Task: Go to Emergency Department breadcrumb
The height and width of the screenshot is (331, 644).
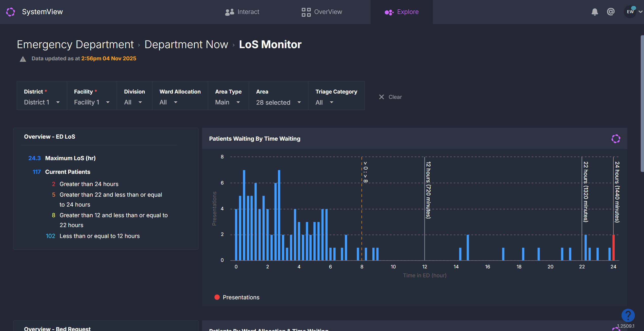Action: tap(75, 45)
